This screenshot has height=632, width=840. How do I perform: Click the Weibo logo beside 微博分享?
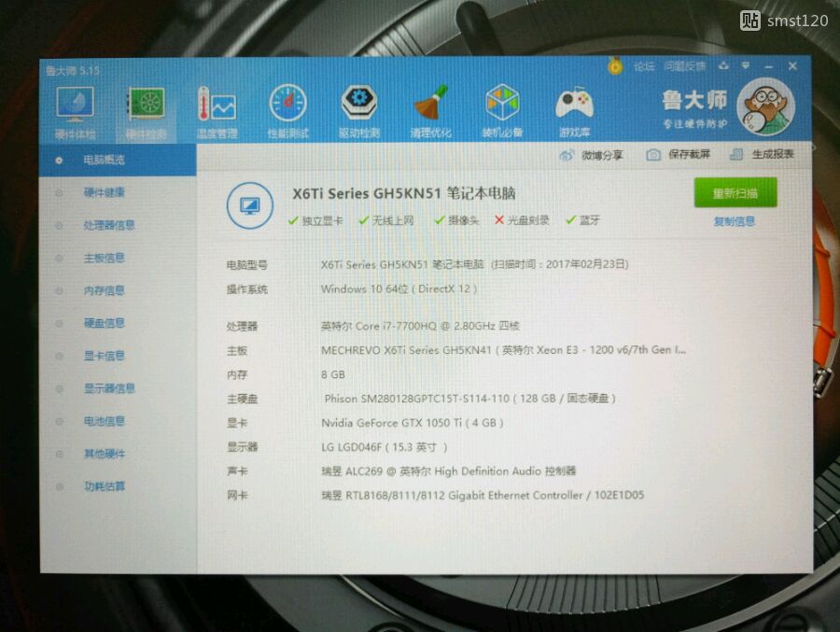[x=567, y=156]
